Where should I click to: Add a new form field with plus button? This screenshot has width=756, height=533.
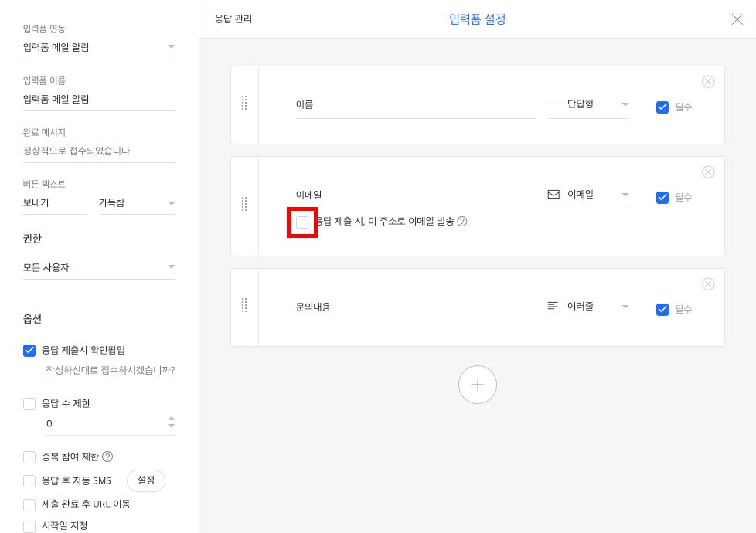(x=477, y=385)
